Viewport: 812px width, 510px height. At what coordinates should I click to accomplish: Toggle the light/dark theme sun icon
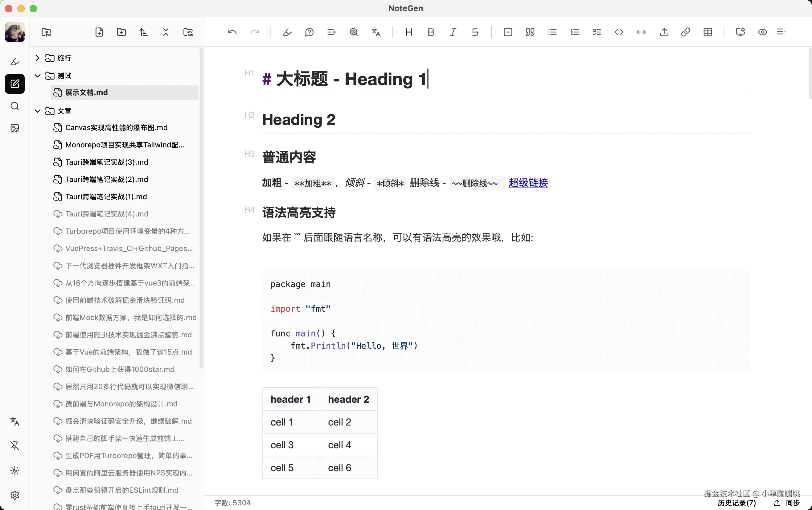pos(14,471)
